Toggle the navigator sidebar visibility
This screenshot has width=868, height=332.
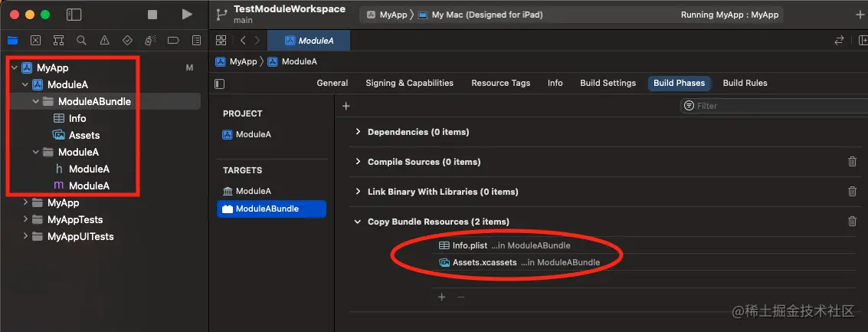click(x=74, y=15)
